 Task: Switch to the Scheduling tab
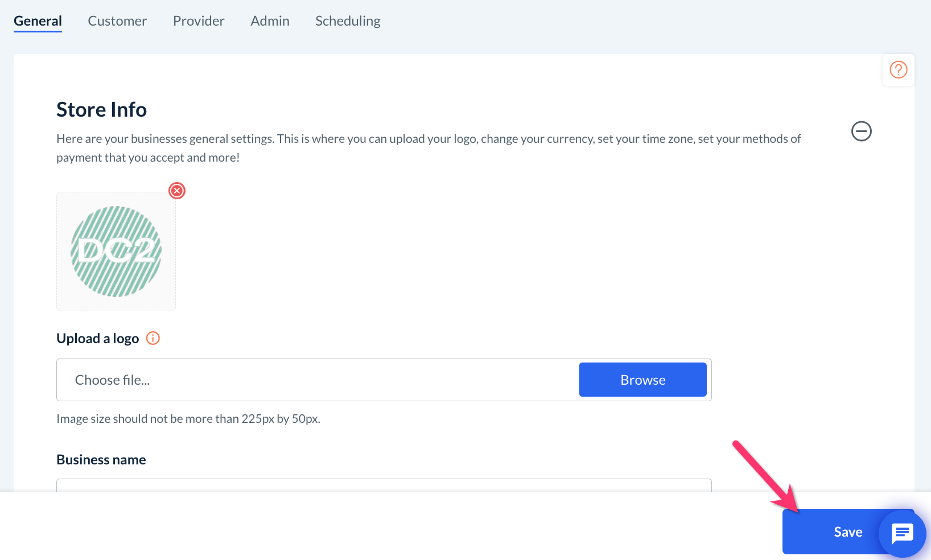click(348, 21)
